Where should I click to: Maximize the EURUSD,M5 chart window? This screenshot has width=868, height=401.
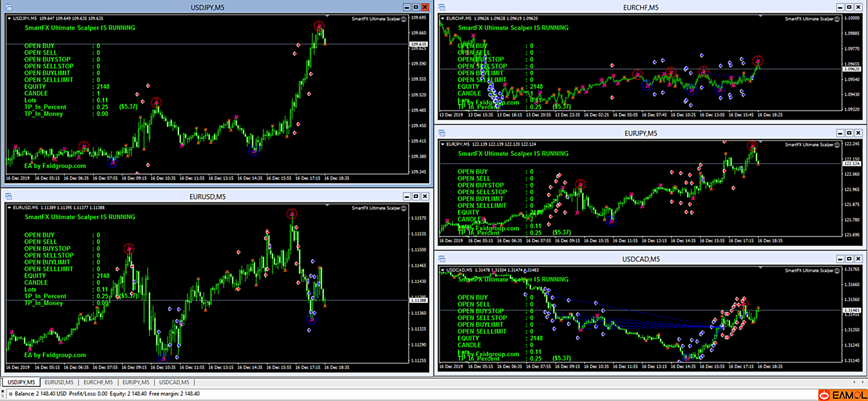[416, 196]
